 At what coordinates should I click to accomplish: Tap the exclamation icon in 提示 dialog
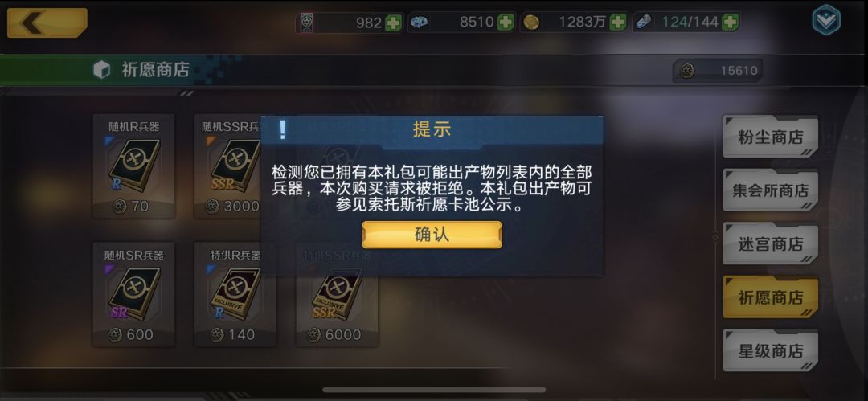[x=282, y=129]
